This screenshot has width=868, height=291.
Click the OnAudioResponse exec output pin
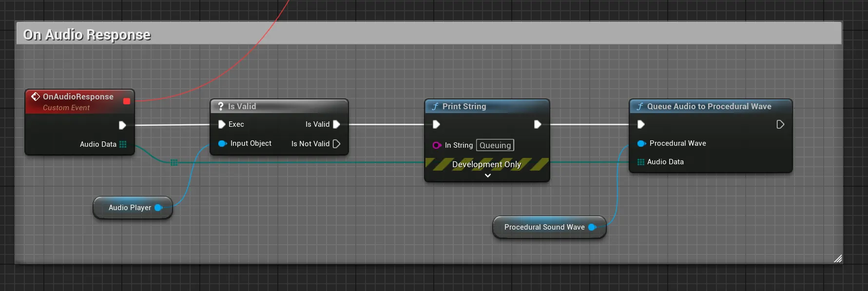pyautogui.click(x=122, y=125)
